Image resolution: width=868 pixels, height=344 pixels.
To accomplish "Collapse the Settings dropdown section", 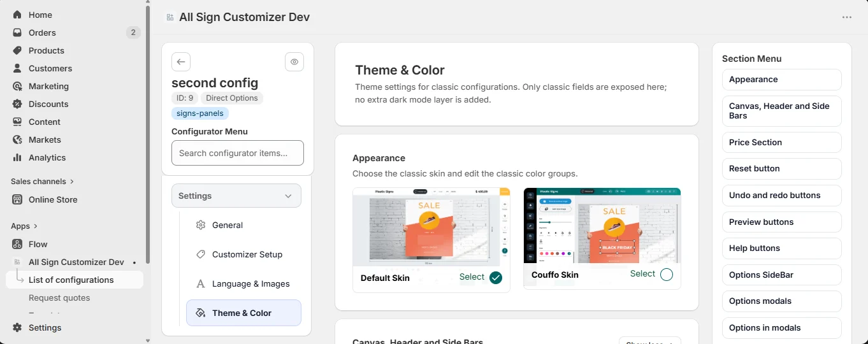I will 236,196.
